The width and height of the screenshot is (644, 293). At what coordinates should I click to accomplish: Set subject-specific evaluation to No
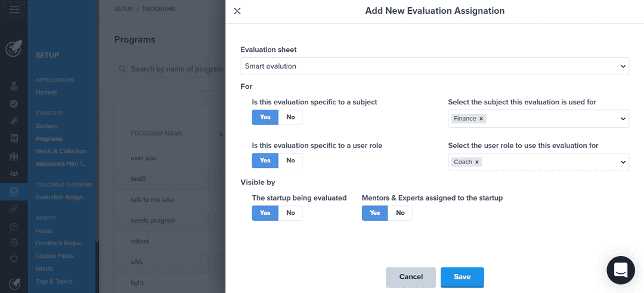(x=290, y=117)
